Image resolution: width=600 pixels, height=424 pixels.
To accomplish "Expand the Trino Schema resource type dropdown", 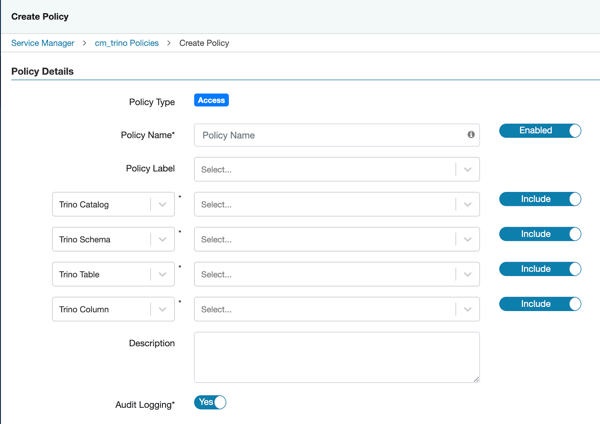I will 113,240.
